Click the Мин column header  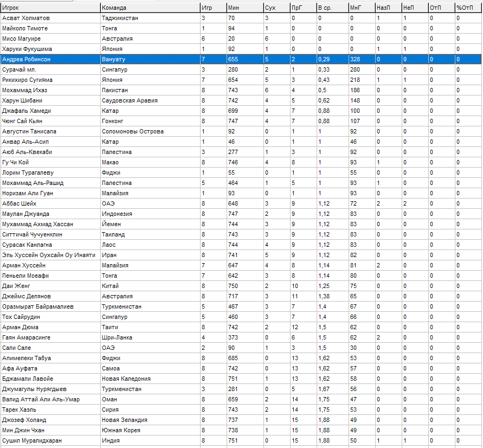(x=244, y=8)
